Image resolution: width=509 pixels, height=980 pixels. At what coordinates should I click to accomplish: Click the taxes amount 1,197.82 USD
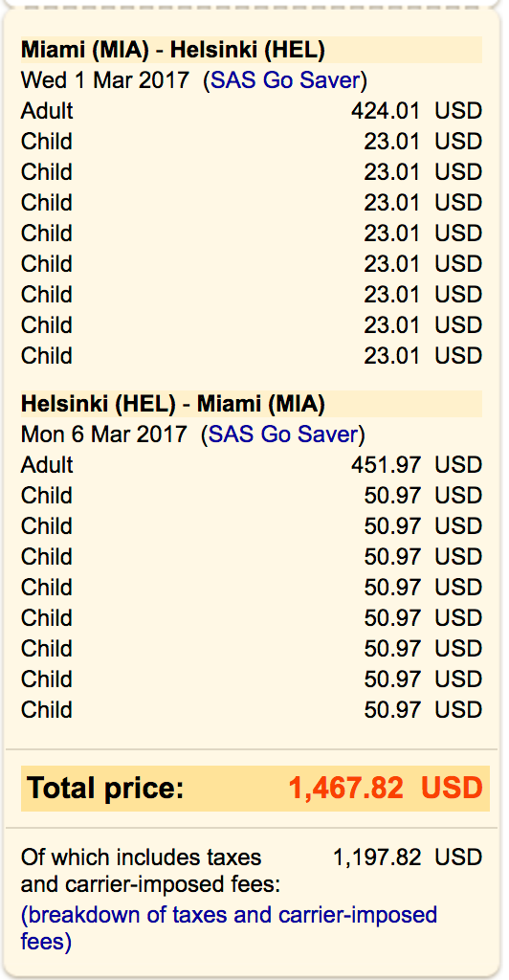click(408, 857)
